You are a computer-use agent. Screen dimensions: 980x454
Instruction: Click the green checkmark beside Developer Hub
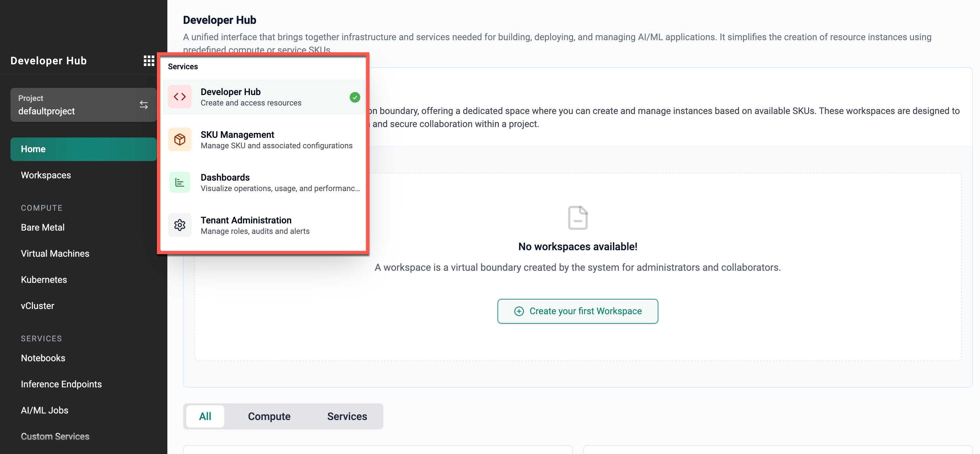(355, 97)
